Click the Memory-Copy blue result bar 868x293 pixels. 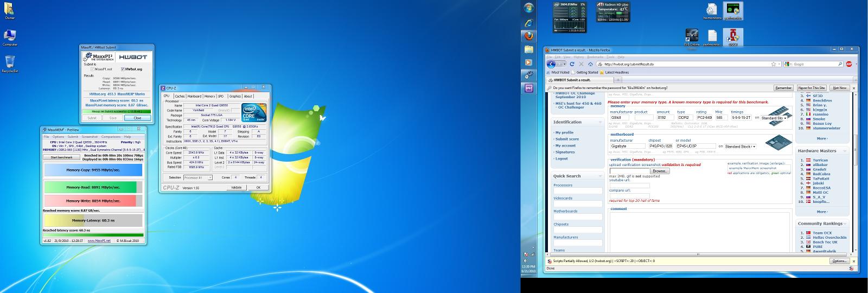click(93, 170)
